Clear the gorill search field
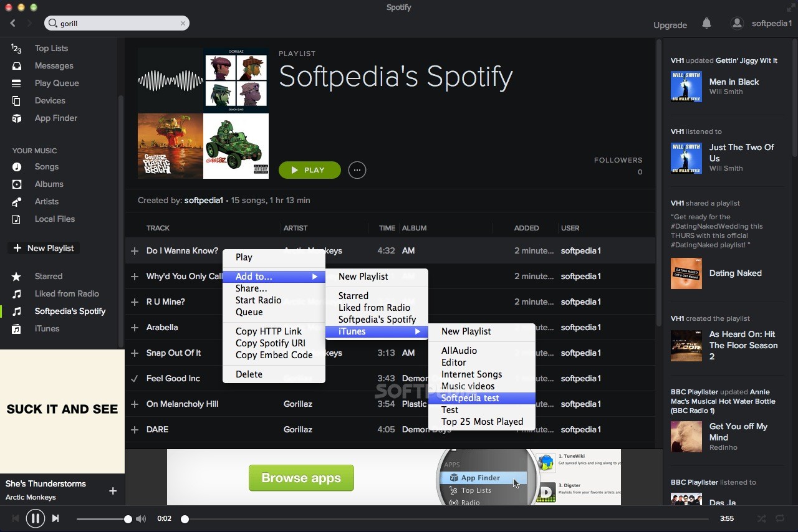The height and width of the screenshot is (532, 798). pyautogui.click(x=182, y=23)
